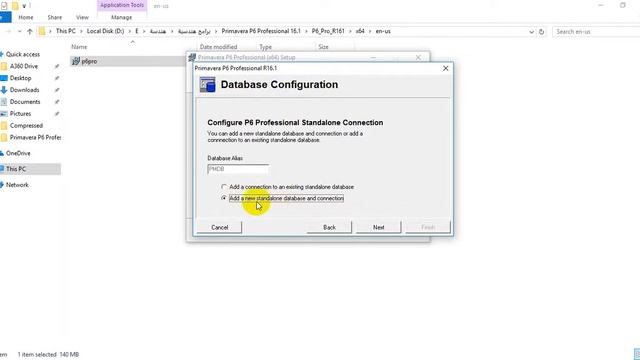The height and width of the screenshot is (360, 640).
Task: Expand chevron after 'P6_Pro_R161' in breadcrumb
Action: pyautogui.click(x=350, y=31)
